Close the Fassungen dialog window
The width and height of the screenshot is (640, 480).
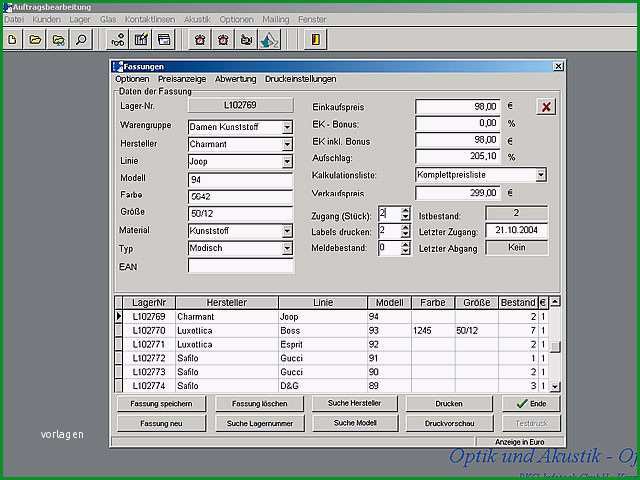pos(558,66)
